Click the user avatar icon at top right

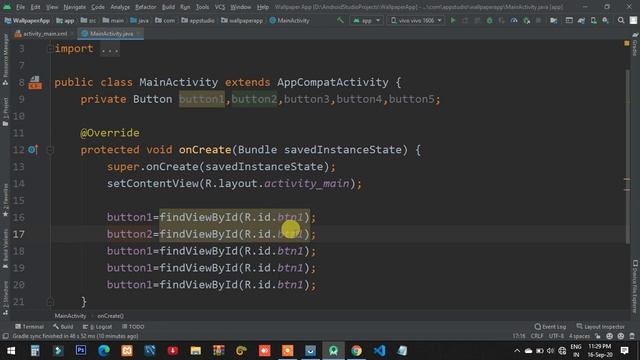[x=633, y=20]
